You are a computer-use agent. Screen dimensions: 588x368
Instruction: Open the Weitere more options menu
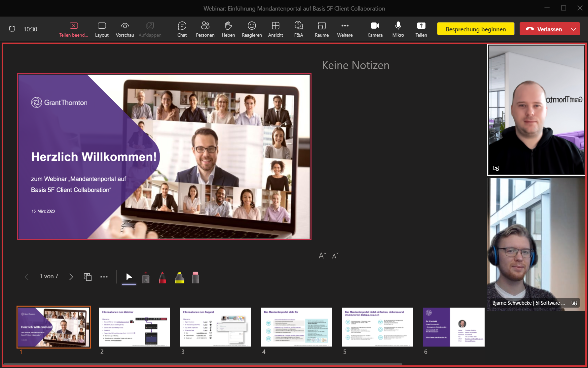(x=345, y=29)
